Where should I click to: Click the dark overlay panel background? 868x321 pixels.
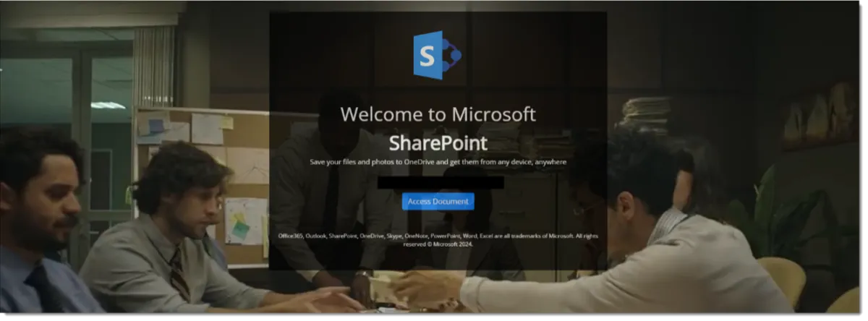438,141
